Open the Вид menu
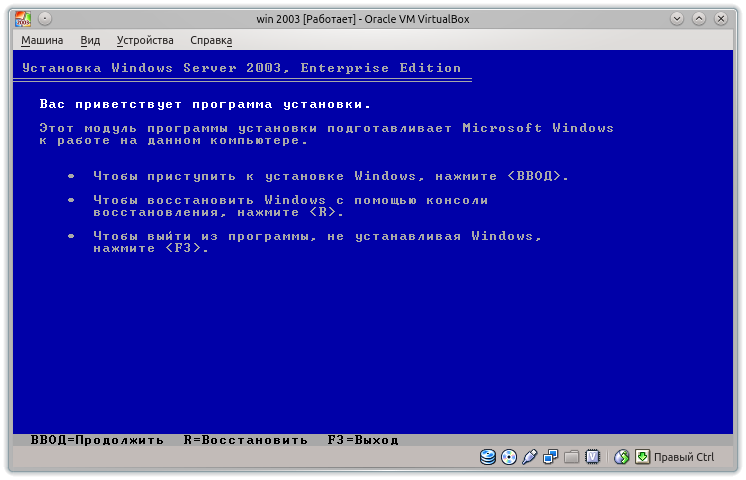Screen dimensions: 746x480 pos(90,40)
